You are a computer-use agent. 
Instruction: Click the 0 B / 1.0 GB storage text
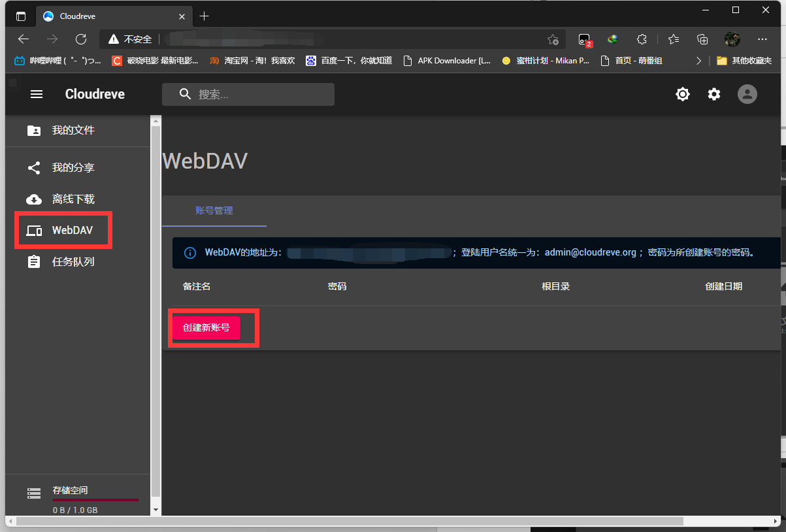75,510
